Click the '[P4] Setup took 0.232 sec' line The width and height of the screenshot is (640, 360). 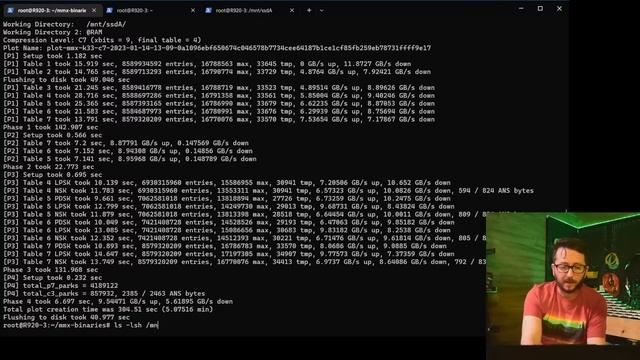[x=53, y=278]
